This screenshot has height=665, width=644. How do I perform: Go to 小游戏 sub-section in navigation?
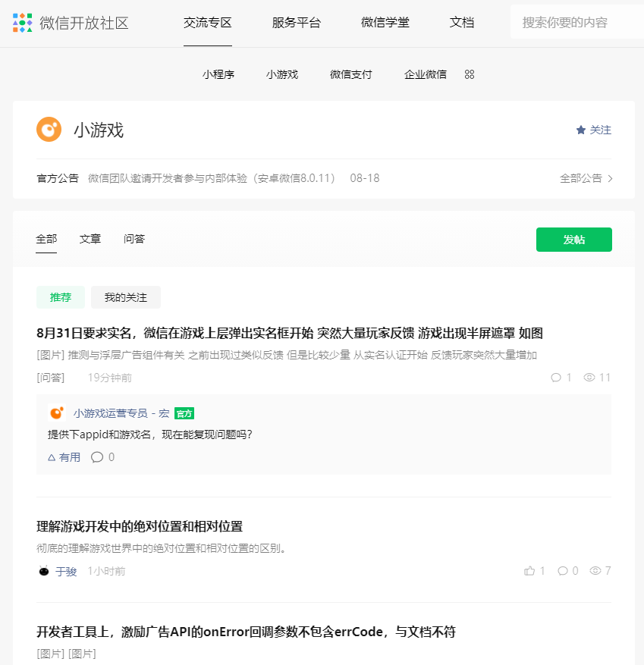click(x=282, y=74)
